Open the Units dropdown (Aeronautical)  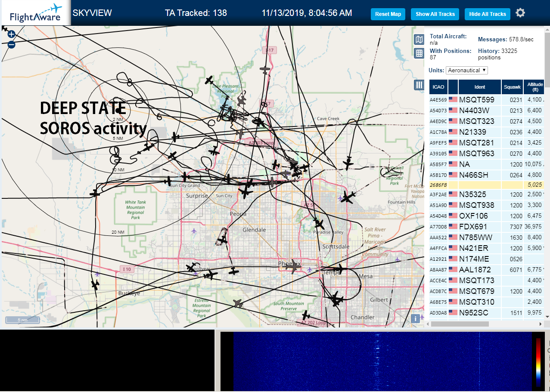[467, 70]
